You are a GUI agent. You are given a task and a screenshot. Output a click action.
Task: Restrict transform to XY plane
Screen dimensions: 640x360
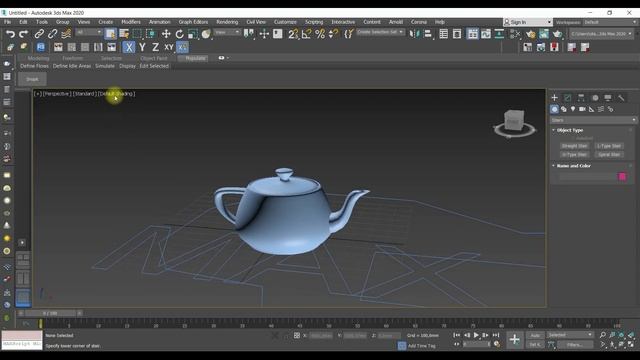pyautogui.click(x=169, y=47)
